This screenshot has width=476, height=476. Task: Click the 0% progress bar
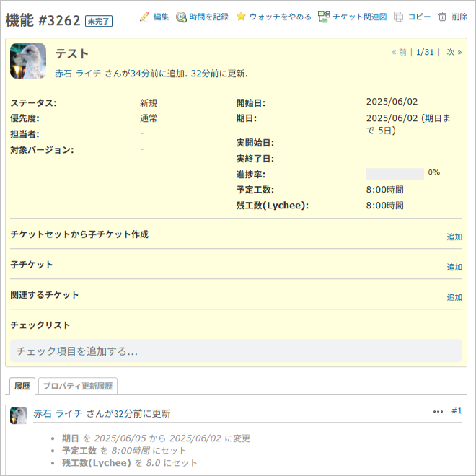[395, 174]
